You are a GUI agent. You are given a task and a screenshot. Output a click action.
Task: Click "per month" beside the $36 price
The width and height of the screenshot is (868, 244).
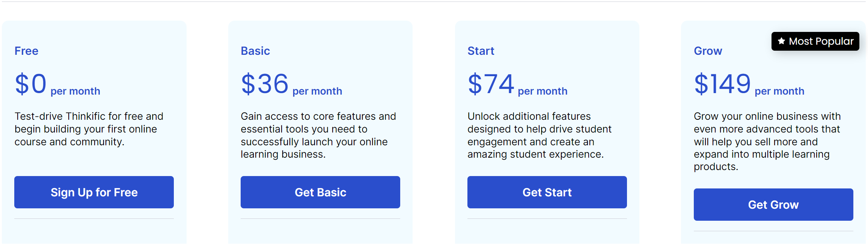(x=317, y=91)
